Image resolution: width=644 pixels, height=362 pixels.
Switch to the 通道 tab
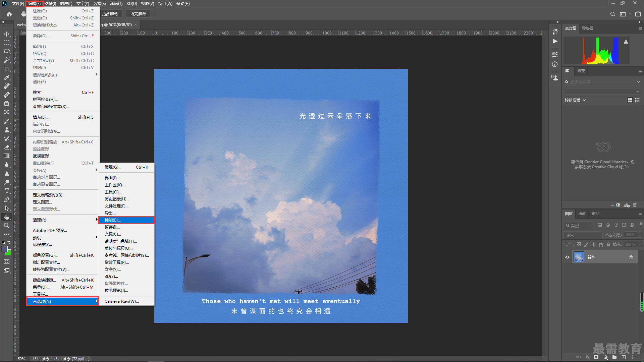582,214
